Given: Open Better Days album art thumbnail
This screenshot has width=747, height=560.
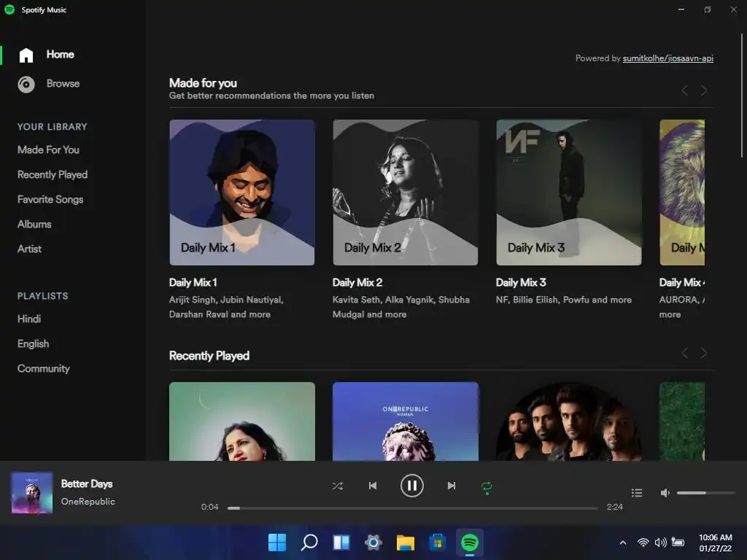Looking at the screenshot, I should [32, 492].
